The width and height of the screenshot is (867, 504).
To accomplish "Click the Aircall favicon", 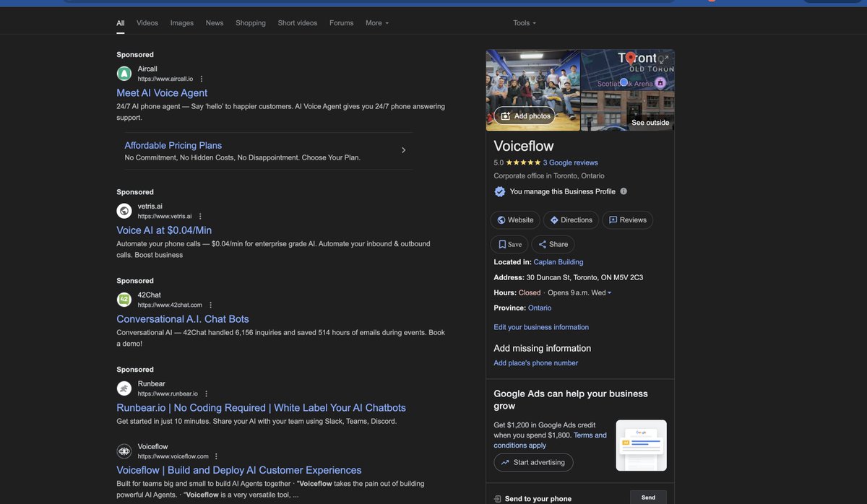I will 124,74.
